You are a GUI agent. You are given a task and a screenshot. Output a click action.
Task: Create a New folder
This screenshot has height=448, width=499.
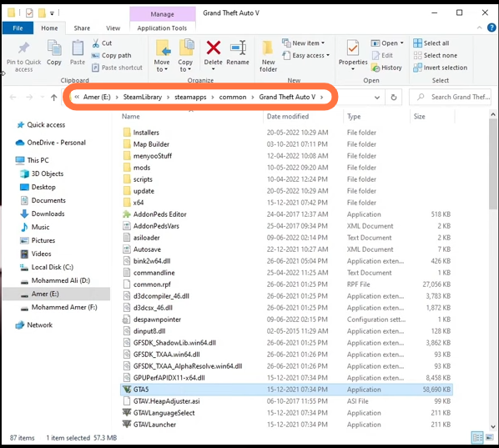(x=268, y=57)
